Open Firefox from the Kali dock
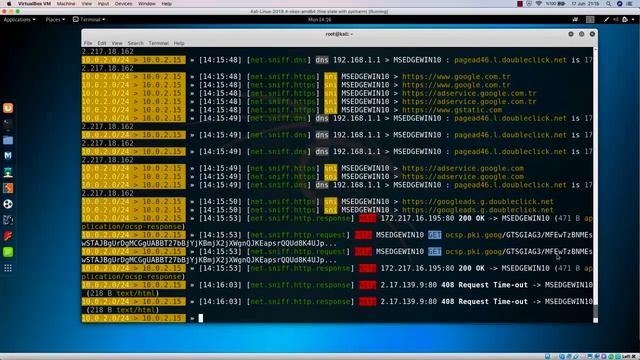 (8, 108)
